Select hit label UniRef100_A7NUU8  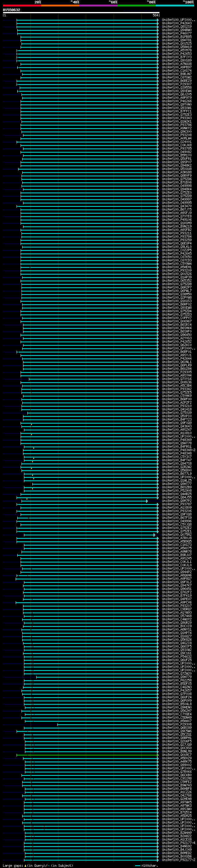click(177, 64)
